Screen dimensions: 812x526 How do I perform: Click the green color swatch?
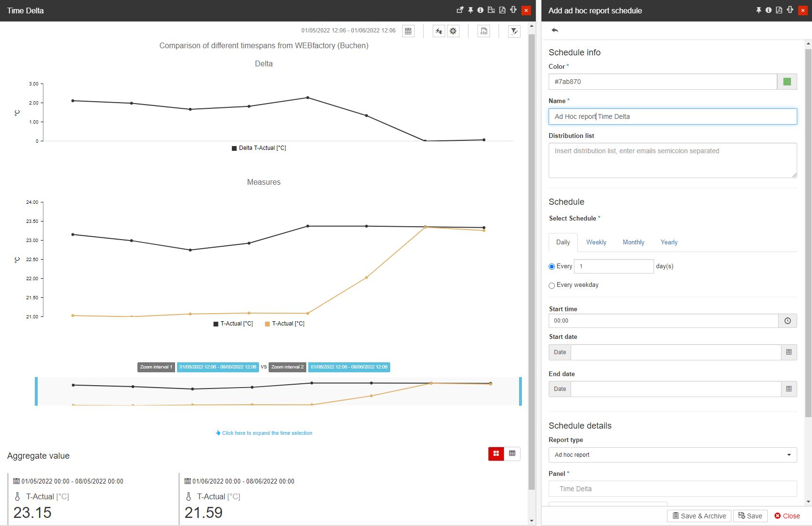coord(787,82)
